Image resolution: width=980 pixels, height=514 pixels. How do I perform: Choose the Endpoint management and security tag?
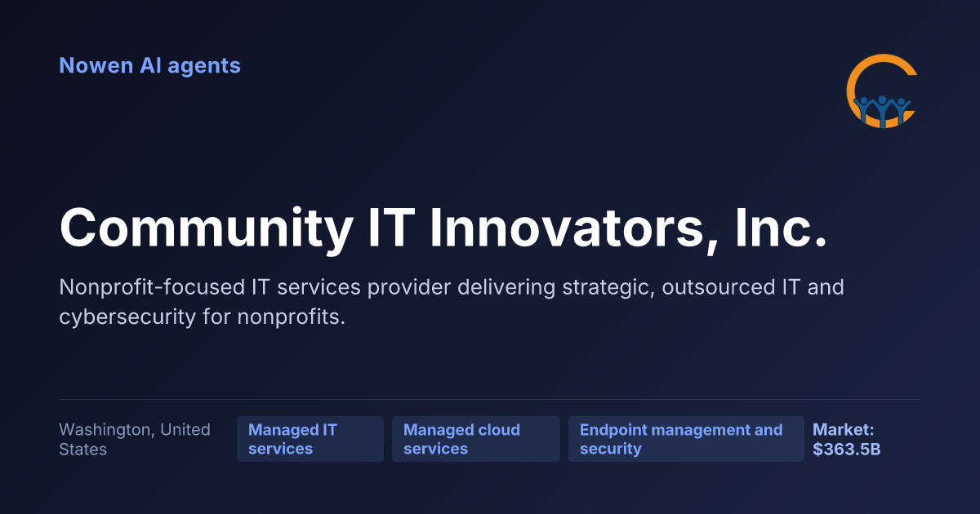point(686,439)
